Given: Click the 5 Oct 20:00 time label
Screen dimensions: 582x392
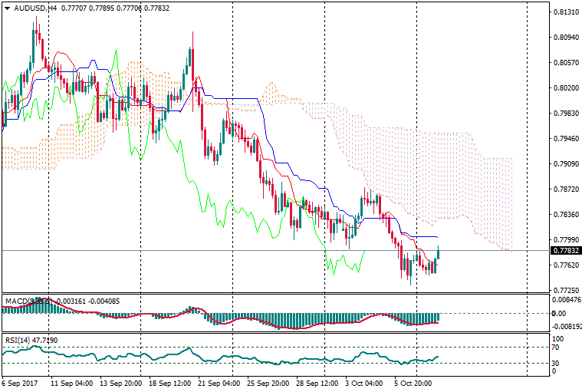Looking at the screenshot, I should 412,382.
